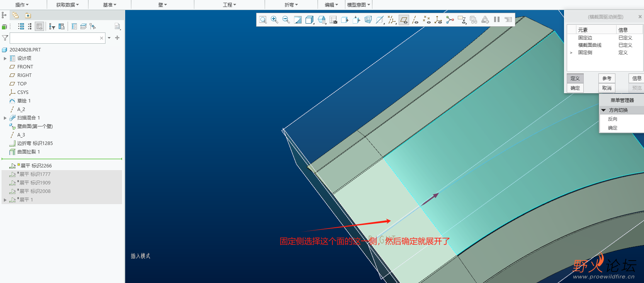Open the tree search filter dropdown arrow
644x283 pixels.
tap(109, 38)
